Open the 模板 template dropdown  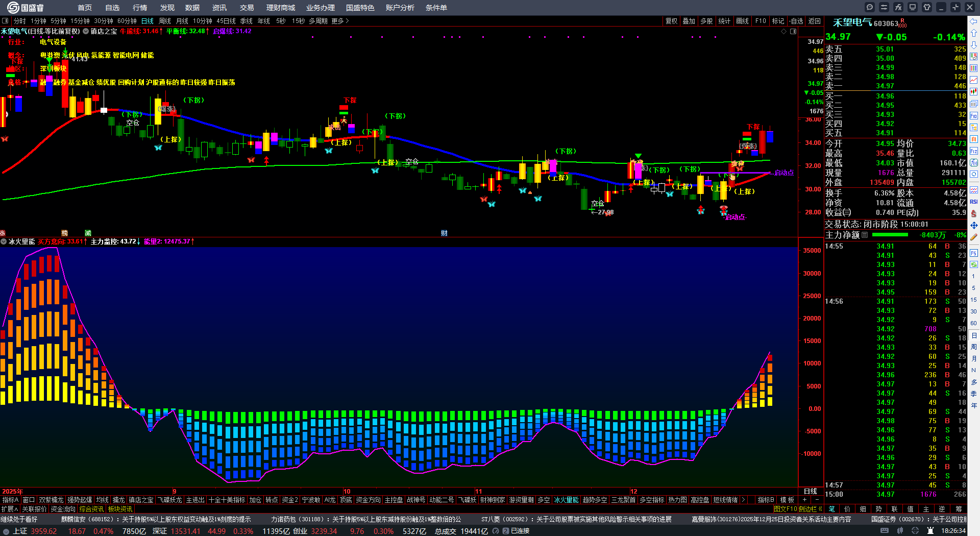coord(787,500)
